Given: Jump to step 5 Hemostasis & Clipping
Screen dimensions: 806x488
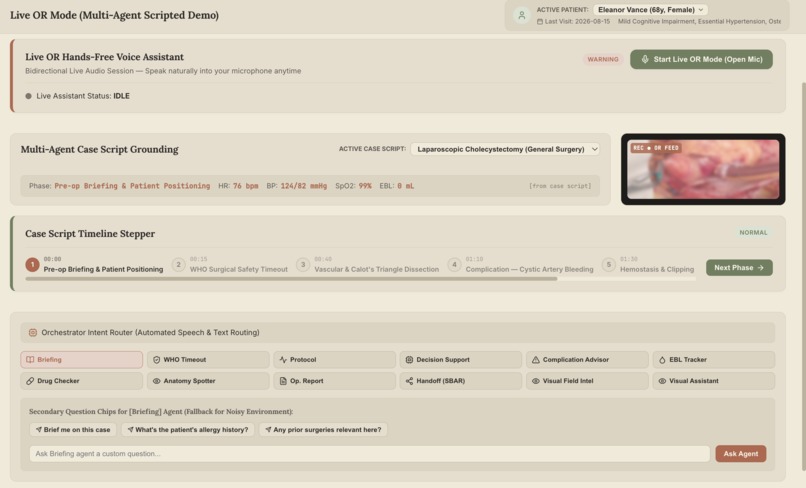Looking at the screenshot, I should coord(648,265).
